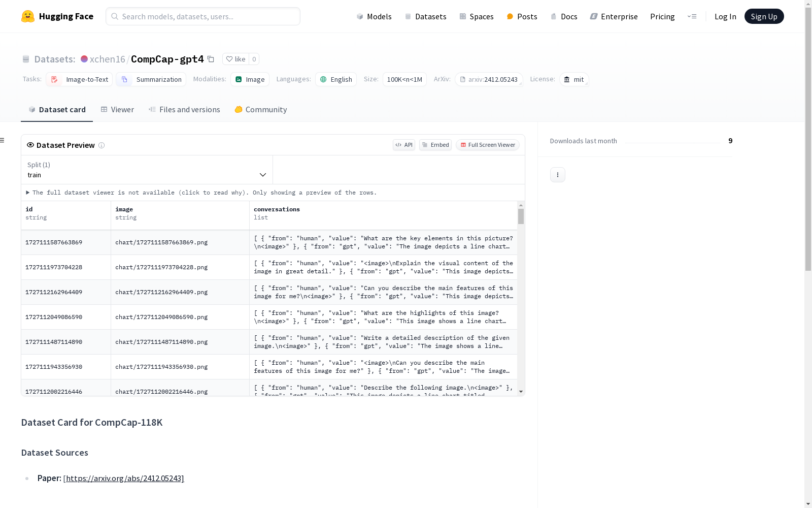812x508 pixels.
Task: Go to Spaces in the top navigation
Action: coord(477,16)
